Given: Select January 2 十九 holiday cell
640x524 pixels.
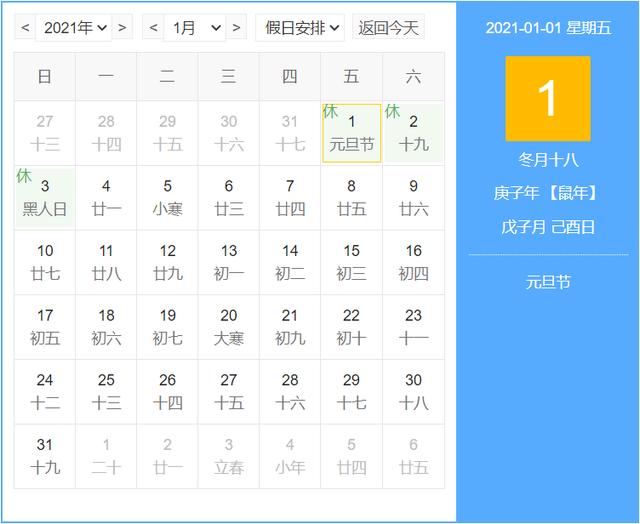Looking at the screenshot, I should 413,133.
